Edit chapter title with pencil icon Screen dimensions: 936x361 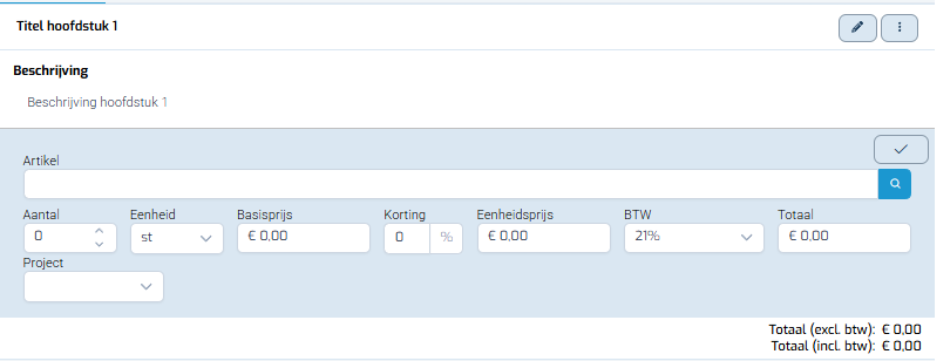point(857,28)
